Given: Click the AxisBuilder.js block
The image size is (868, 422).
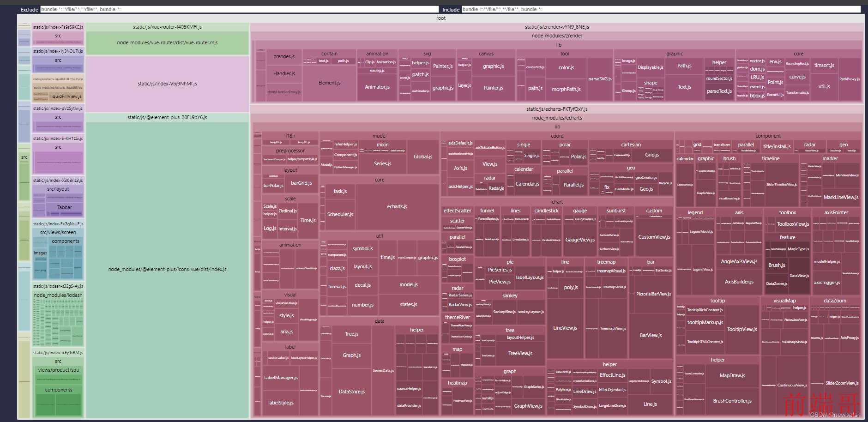Looking at the screenshot, I should [739, 282].
